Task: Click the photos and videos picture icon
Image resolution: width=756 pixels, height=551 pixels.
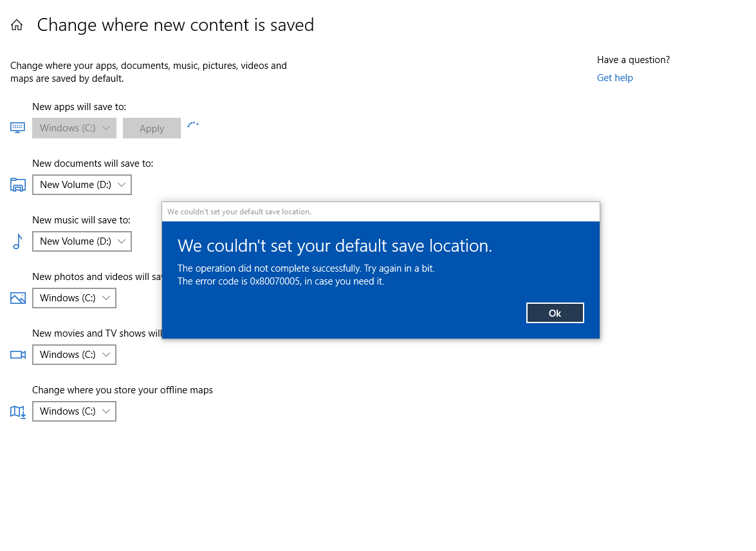Action: coord(17,298)
